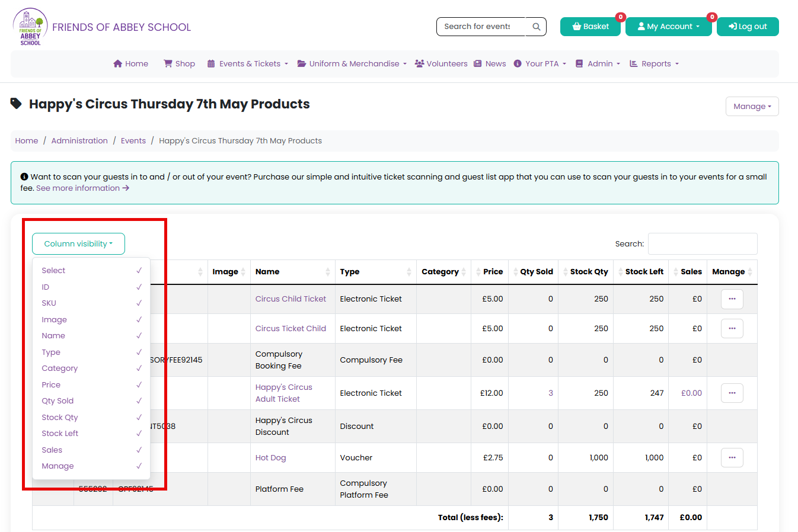
Task: Sort by Image column arrows
Action: pos(243,272)
